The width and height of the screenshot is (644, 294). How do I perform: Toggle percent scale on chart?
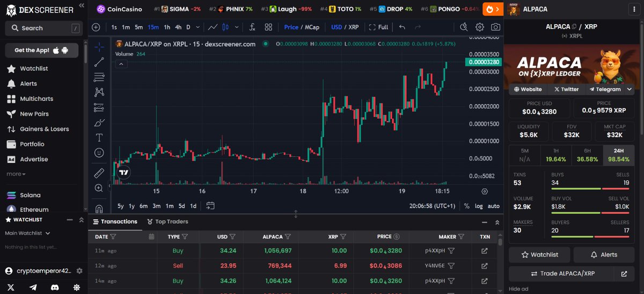[x=466, y=206]
